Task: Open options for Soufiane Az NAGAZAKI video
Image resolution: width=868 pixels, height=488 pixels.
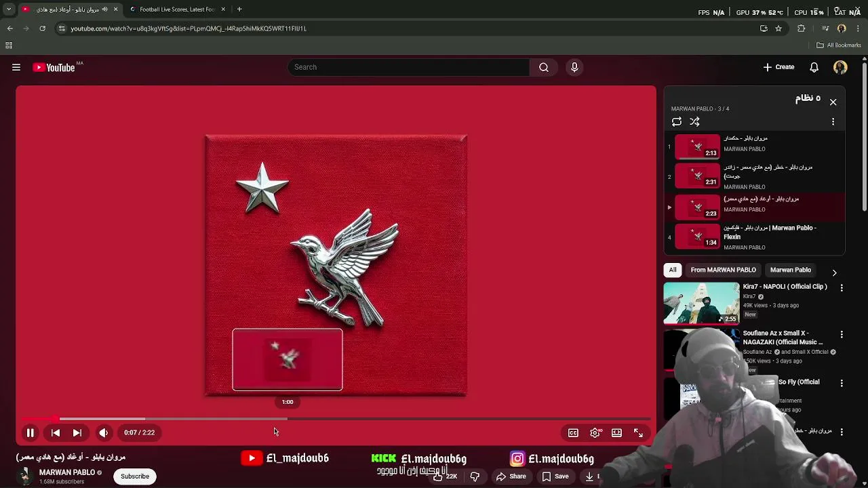Action: [842, 335]
